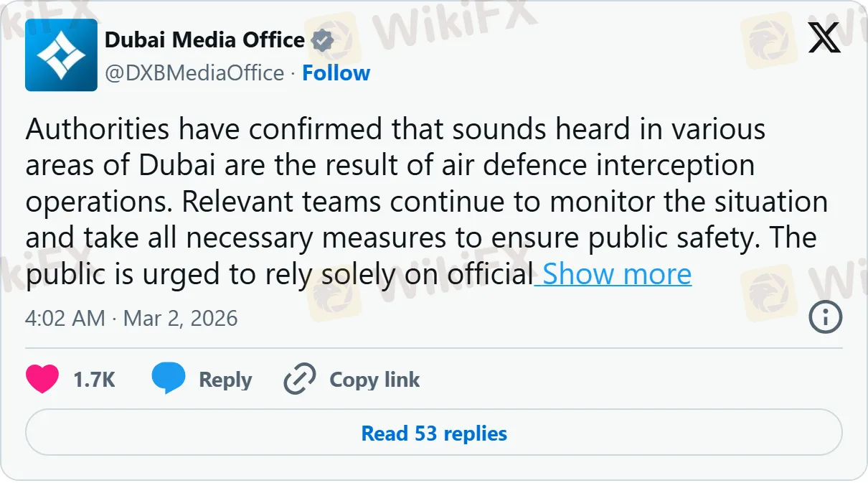Click the 1.7K likes count
The width and height of the screenshot is (868, 483).
94,380
